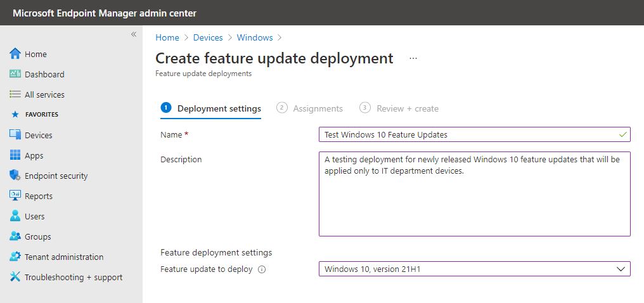Click info icon beside Feature update to deploy

point(262,270)
